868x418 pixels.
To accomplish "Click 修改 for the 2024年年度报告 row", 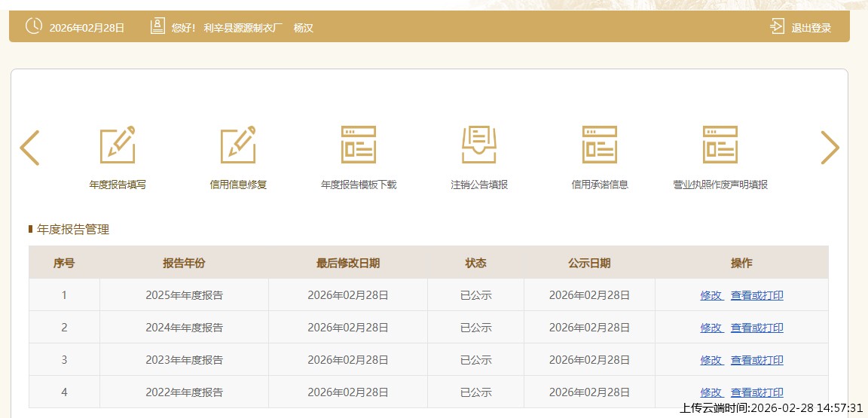I will tap(711, 328).
